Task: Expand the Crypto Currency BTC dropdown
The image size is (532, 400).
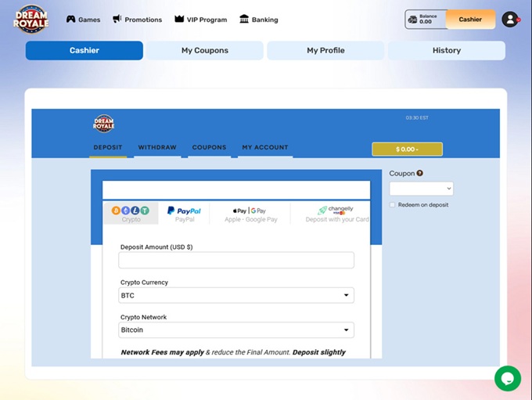Action: (x=236, y=295)
